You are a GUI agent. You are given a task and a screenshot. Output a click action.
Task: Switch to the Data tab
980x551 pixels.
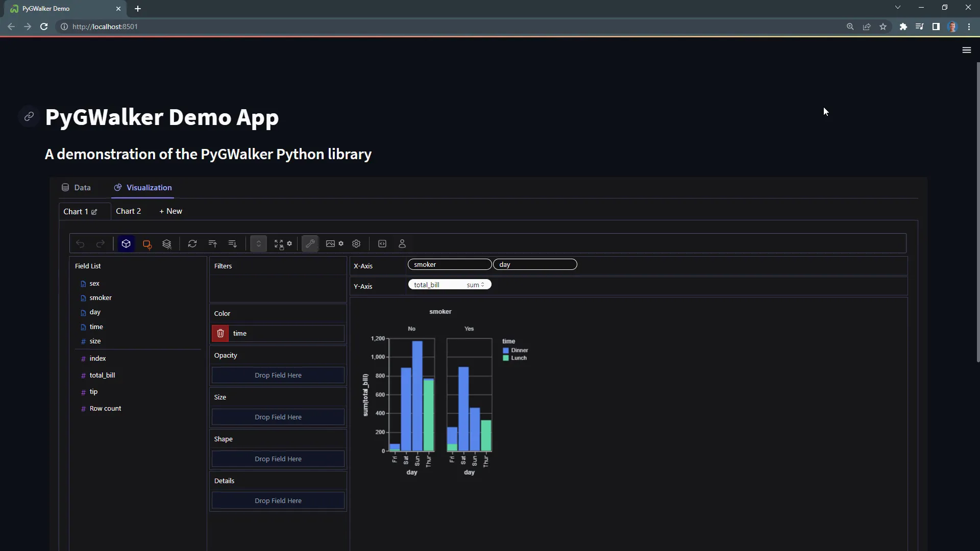click(82, 188)
